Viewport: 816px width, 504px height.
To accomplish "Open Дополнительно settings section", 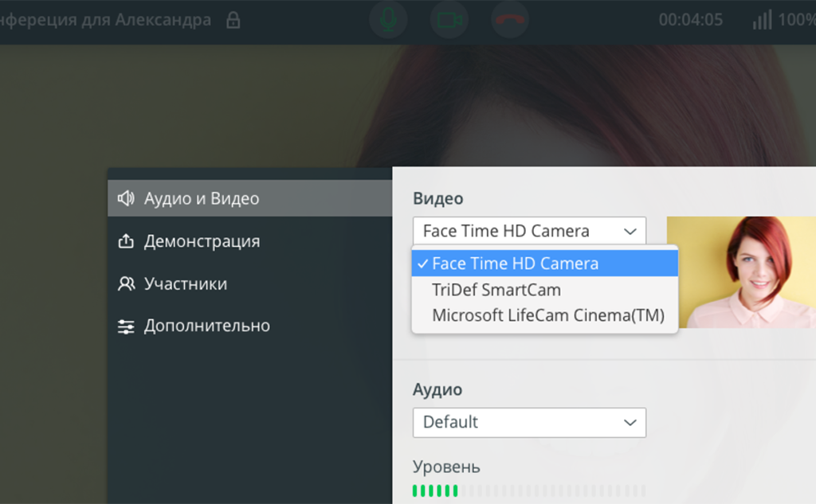I will coord(206,326).
